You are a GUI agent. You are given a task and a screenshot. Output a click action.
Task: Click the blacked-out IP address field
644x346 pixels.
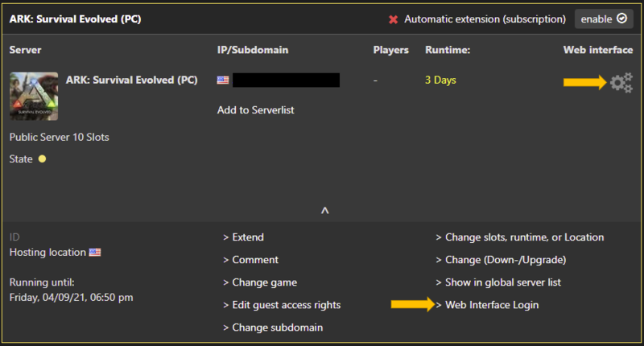click(x=285, y=80)
